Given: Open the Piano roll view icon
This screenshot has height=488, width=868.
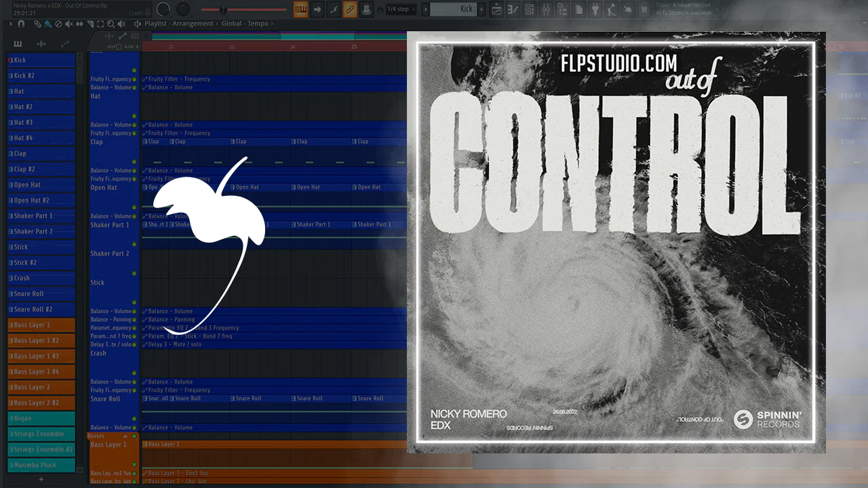Looking at the screenshot, I should click(x=513, y=9).
